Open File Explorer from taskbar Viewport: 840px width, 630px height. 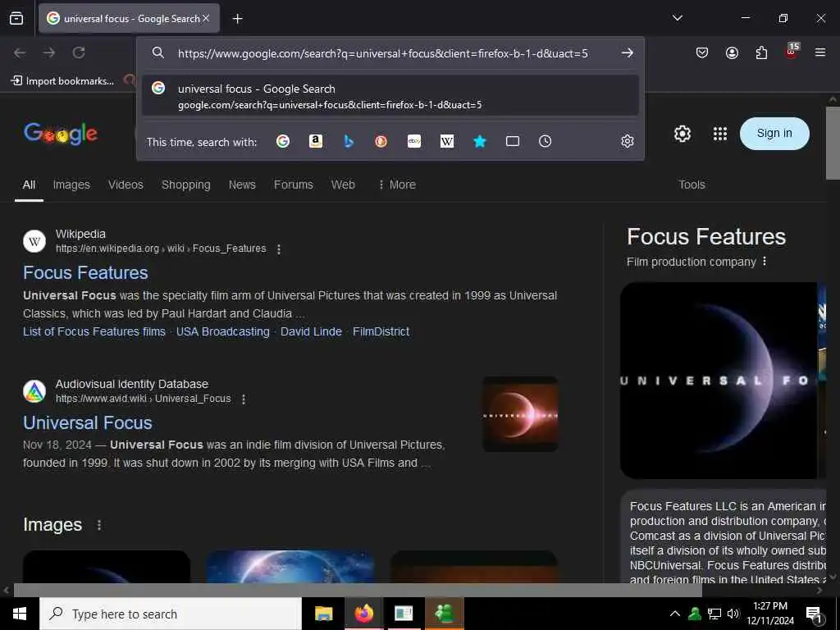323,614
